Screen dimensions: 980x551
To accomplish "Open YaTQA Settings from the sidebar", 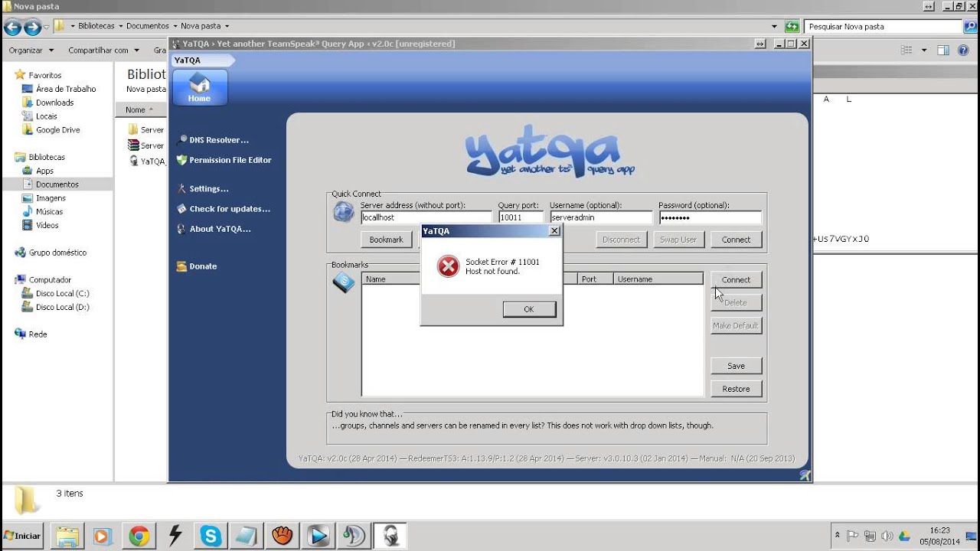I will (203, 188).
